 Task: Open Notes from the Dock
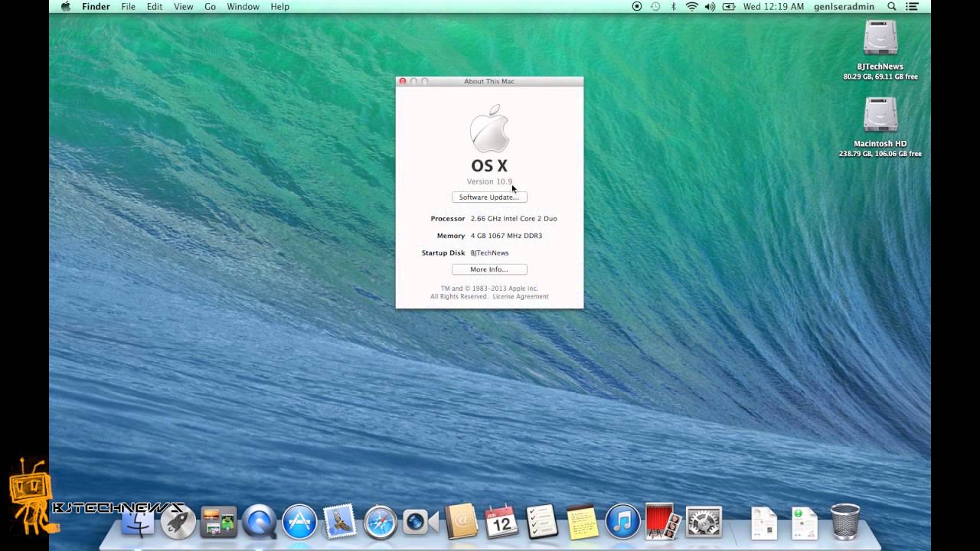click(582, 523)
